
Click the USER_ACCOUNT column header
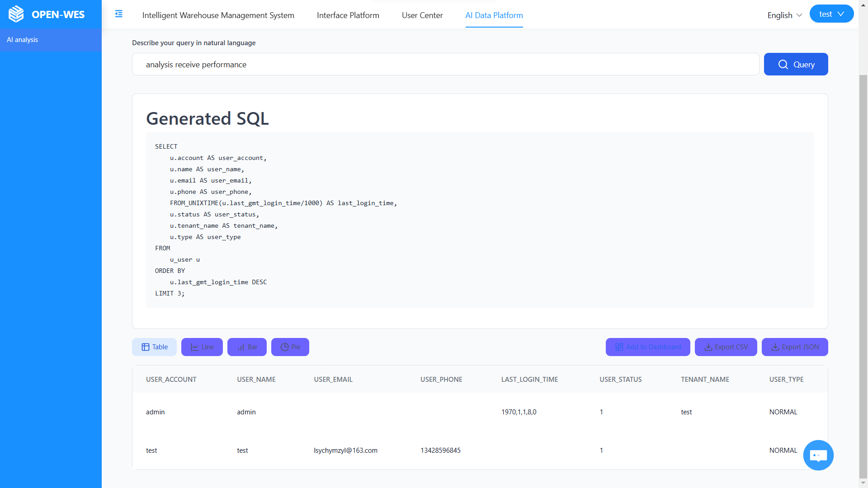pyautogui.click(x=171, y=380)
